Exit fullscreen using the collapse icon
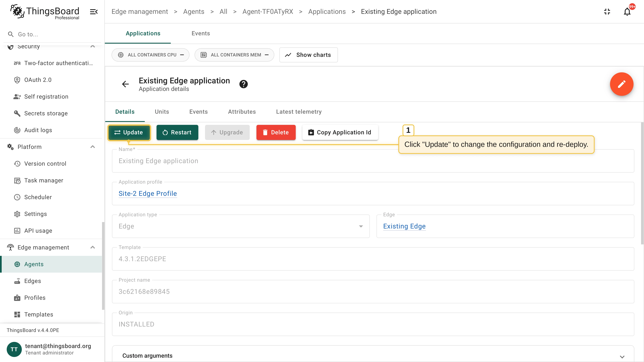The image size is (644, 362). (x=607, y=12)
